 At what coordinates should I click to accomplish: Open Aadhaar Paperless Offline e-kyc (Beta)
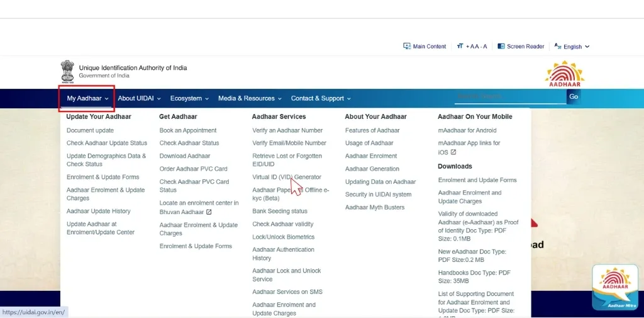point(291,194)
